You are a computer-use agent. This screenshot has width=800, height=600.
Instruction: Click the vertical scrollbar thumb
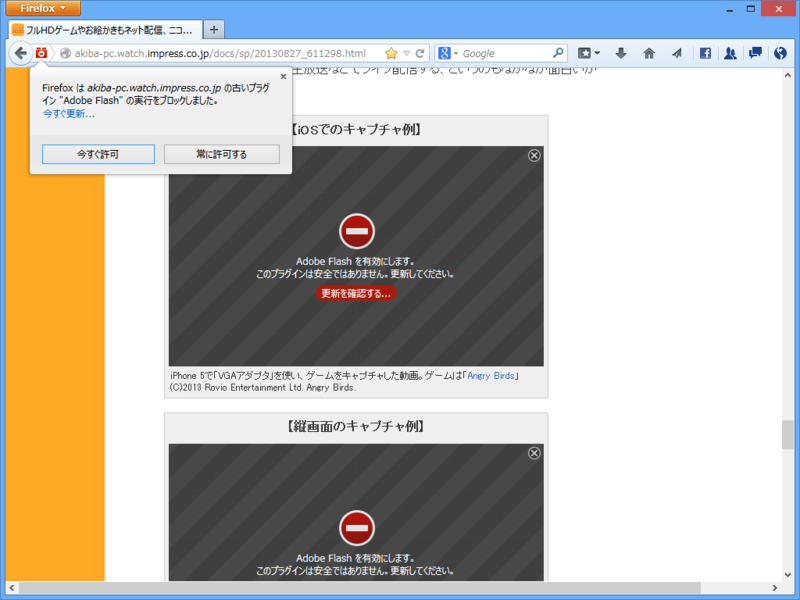click(788, 435)
